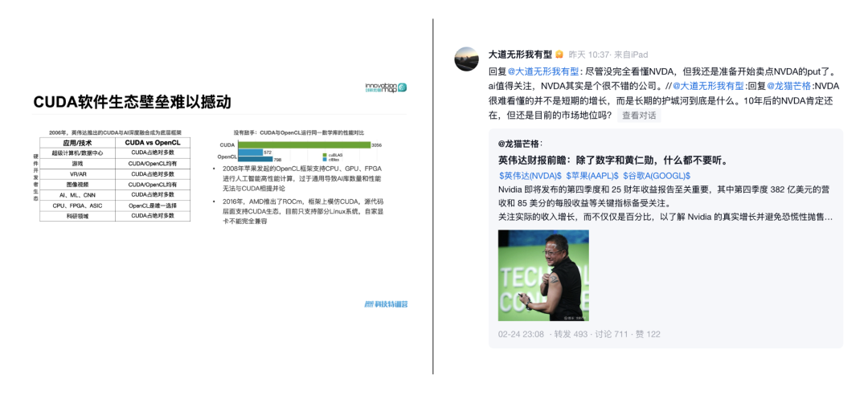Click the green CUDA 3056 bar in the chart
868x395 pixels.
[x=303, y=145]
